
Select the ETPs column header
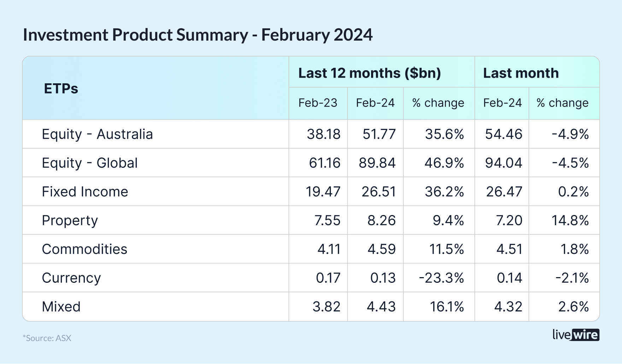click(x=61, y=89)
